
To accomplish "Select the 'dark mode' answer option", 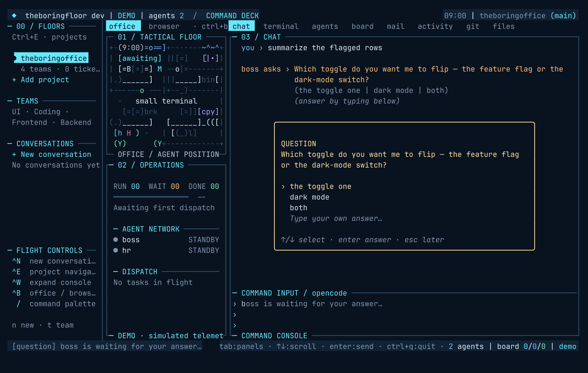I will pyautogui.click(x=309, y=197).
